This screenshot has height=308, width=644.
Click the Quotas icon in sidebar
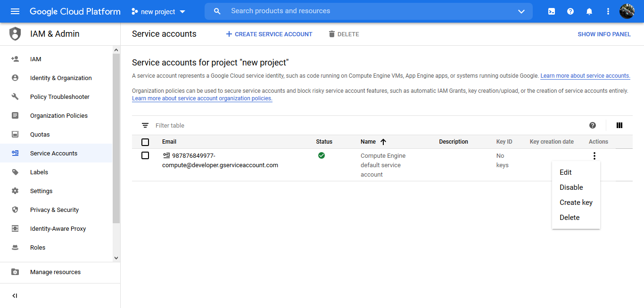(x=15, y=134)
